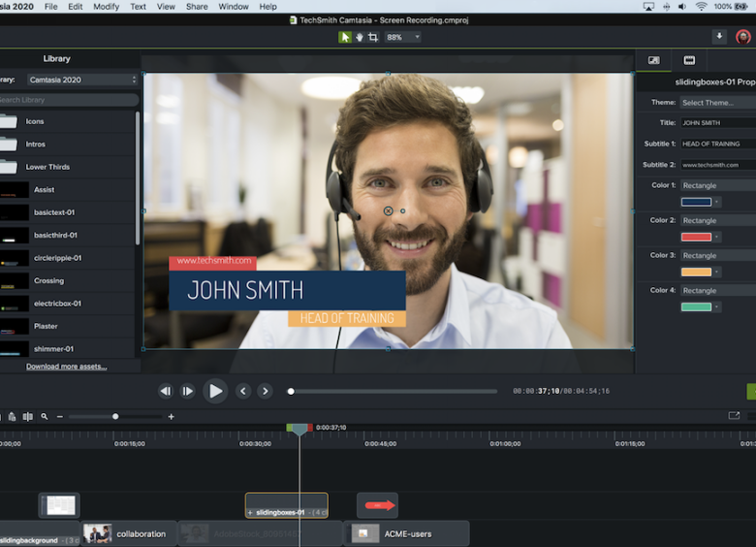Open the user account avatar
Viewport: 756px width, 547px height.
[x=743, y=37]
